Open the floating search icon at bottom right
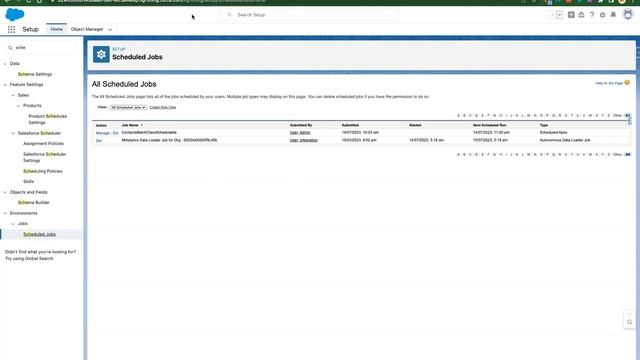The width and height of the screenshot is (640, 360). (x=629, y=322)
